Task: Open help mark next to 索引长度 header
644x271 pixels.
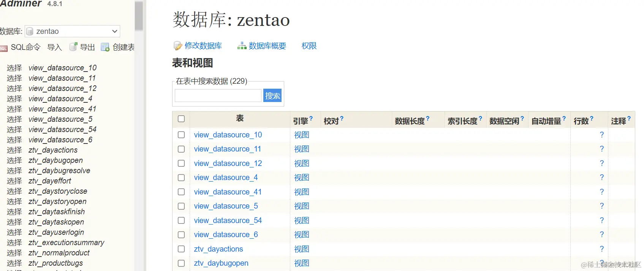Action: (480, 119)
